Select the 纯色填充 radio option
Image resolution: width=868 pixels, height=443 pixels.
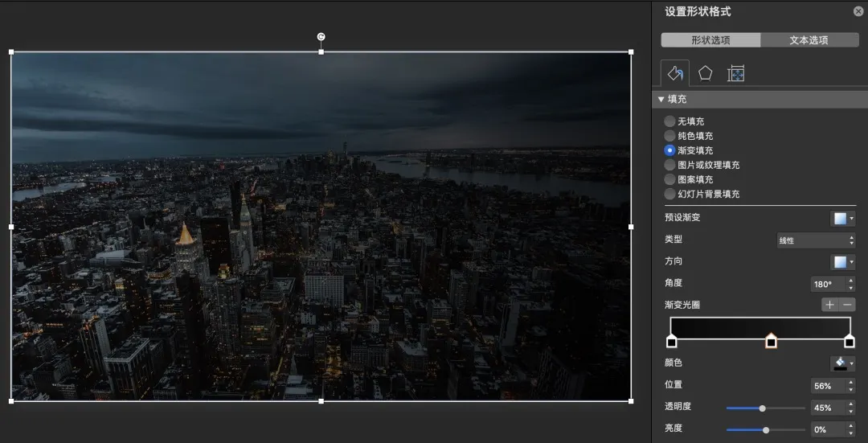669,136
